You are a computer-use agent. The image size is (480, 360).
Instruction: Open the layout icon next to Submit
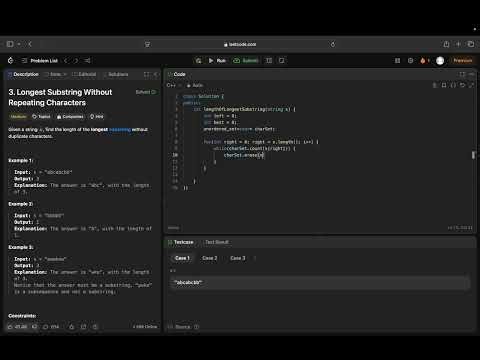click(x=269, y=60)
